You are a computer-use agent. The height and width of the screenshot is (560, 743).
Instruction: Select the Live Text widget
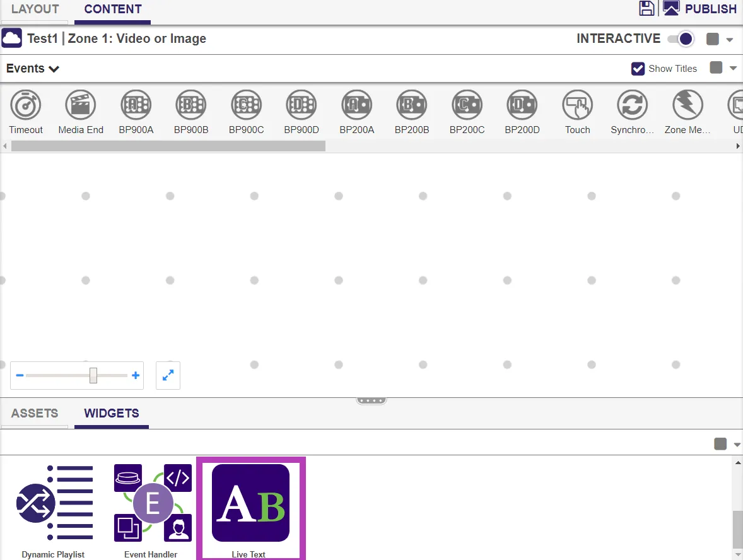(250, 503)
